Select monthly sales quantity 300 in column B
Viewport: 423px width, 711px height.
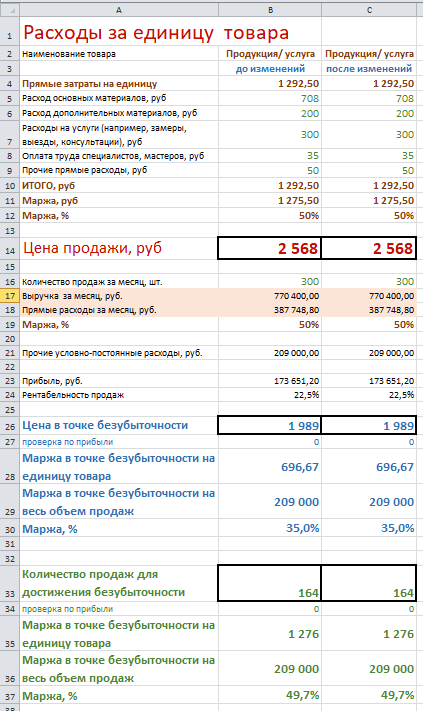[x=270, y=281]
